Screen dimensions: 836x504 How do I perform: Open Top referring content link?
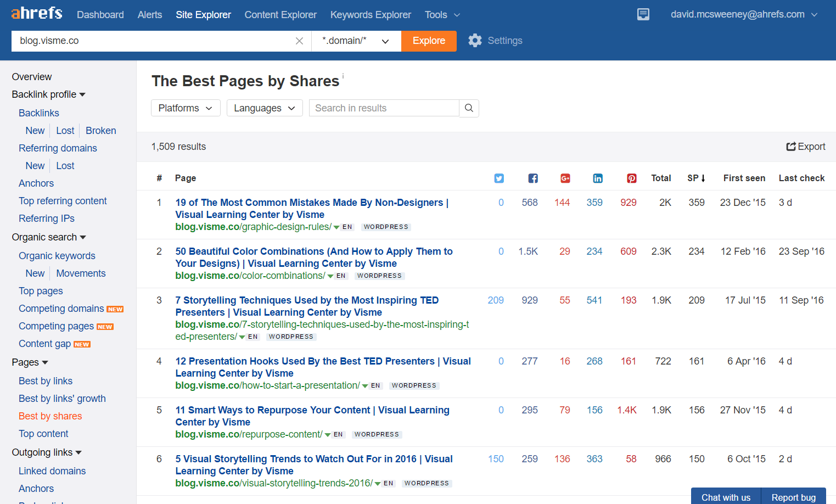click(63, 201)
